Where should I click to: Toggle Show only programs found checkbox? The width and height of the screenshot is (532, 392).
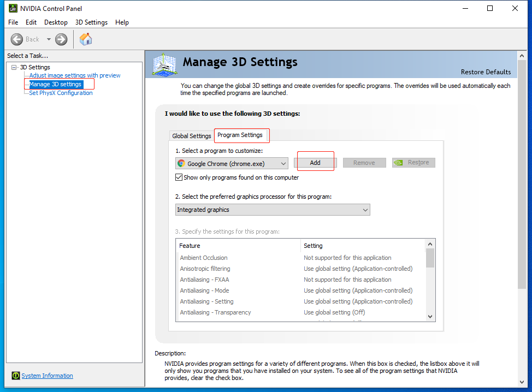tap(179, 177)
